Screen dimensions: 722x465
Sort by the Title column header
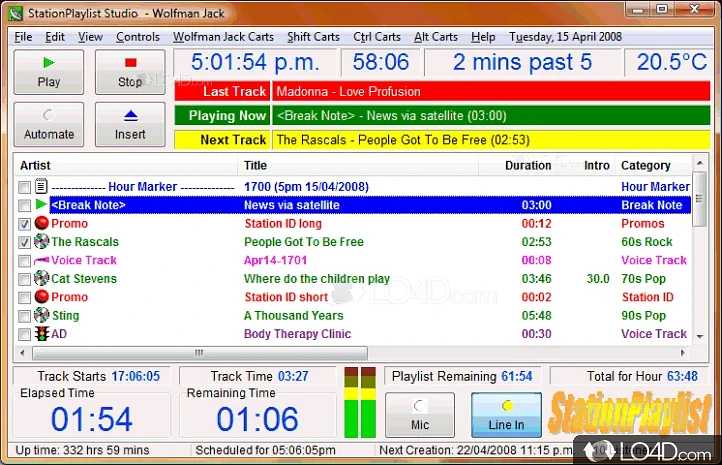tap(358, 165)
